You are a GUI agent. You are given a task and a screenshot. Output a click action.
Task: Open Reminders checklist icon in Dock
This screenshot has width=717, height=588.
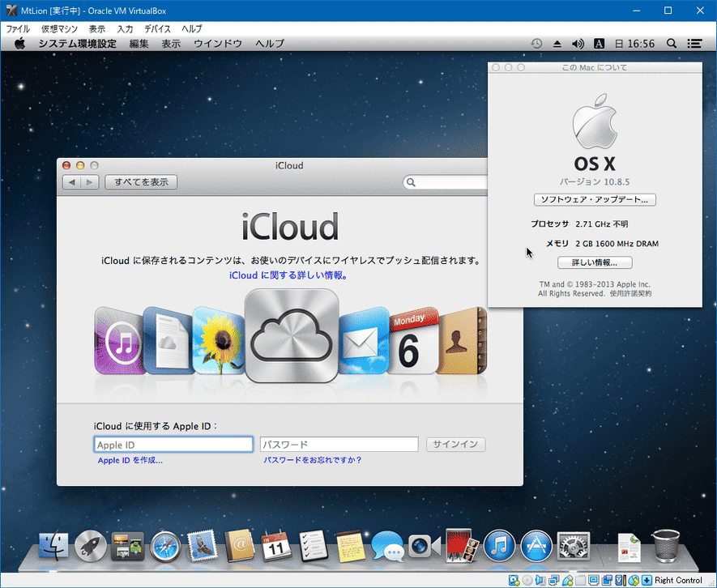pyautogui.click(x=314, y=545)
